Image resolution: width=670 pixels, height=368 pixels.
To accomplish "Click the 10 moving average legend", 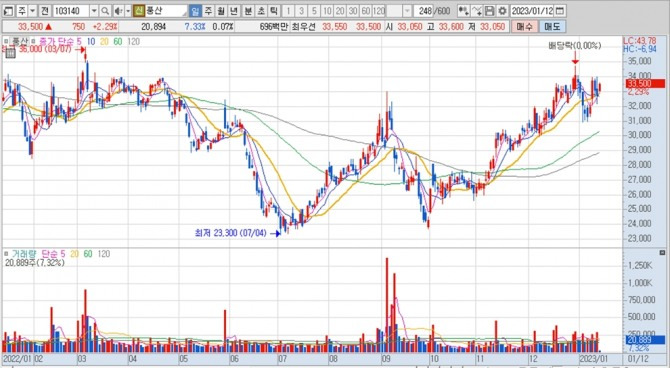I will coord(91,41).
